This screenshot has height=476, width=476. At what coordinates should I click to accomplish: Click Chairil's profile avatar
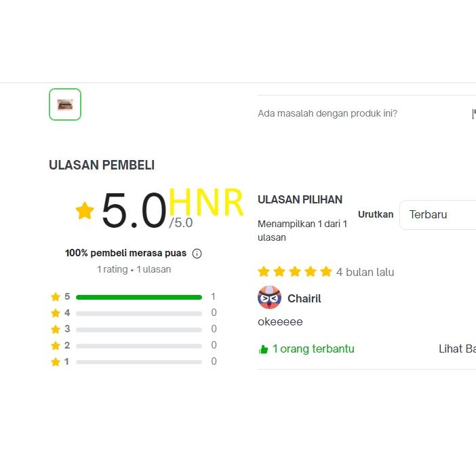269,298
